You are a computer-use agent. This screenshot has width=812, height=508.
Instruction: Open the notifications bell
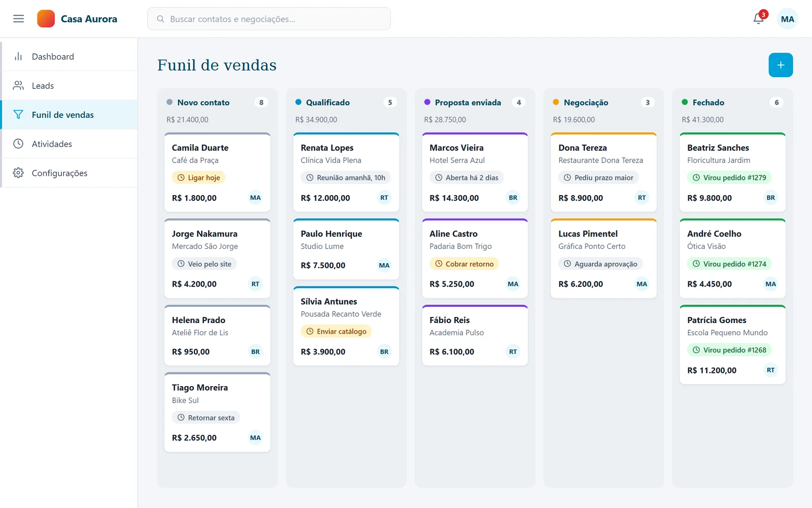(759, 19)
